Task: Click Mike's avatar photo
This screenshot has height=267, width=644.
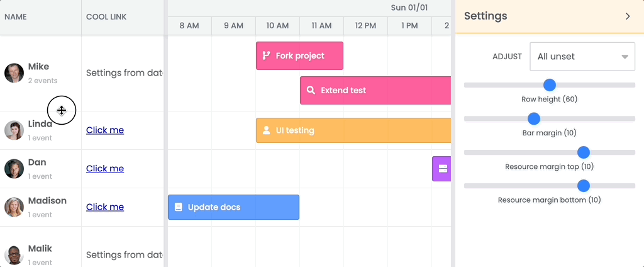Action: point(14,73)
